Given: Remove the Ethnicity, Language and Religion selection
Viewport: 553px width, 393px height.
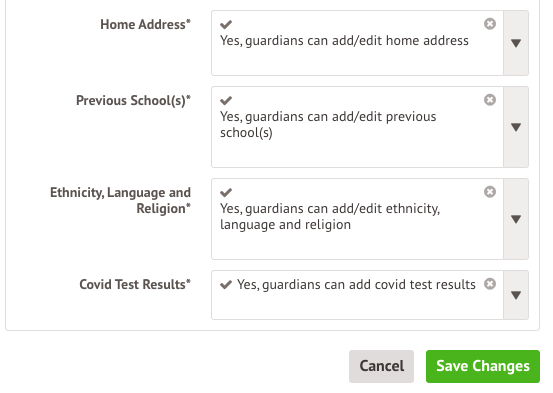Looking at the screenshot, I should click(490, 192).
